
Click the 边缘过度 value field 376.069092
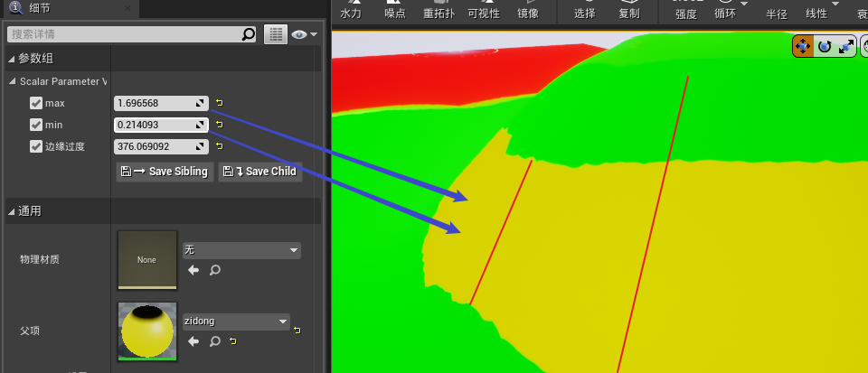(x=161, y=146)
